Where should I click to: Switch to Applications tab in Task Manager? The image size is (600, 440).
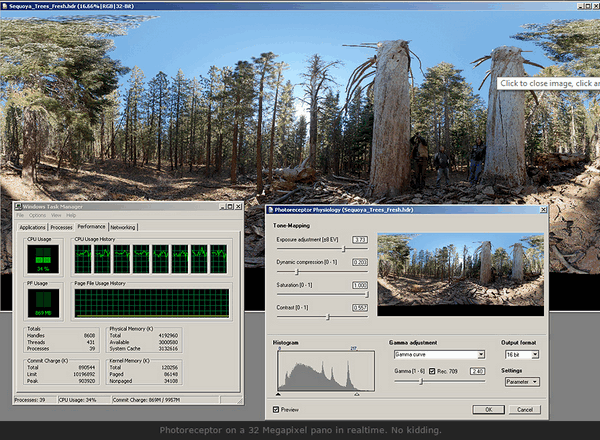point(33,227)
